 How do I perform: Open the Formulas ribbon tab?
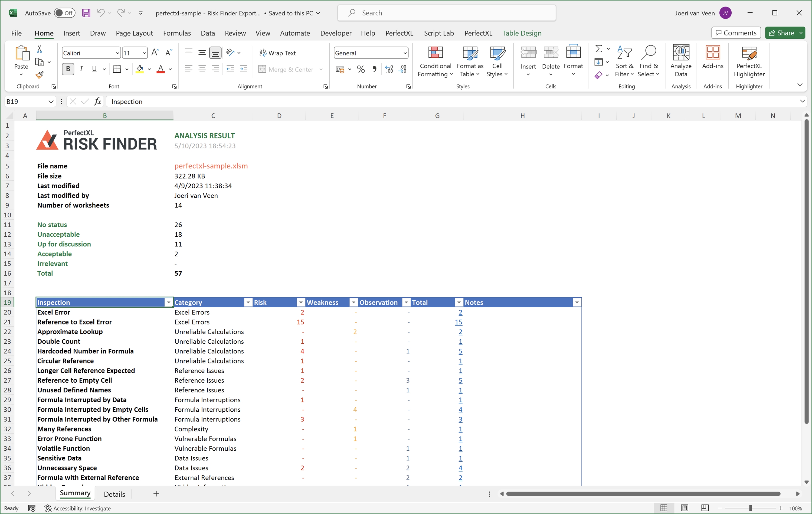(x=177, y=33)
